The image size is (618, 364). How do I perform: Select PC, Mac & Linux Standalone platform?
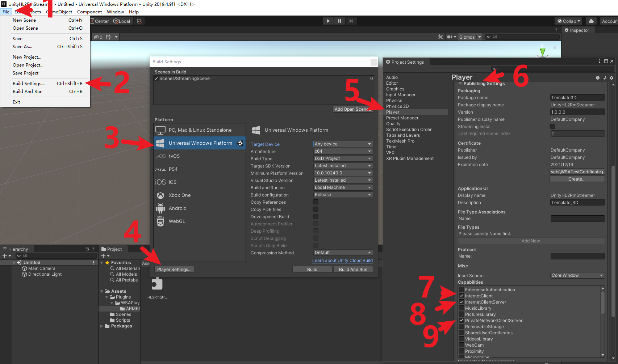pos(200,130)
